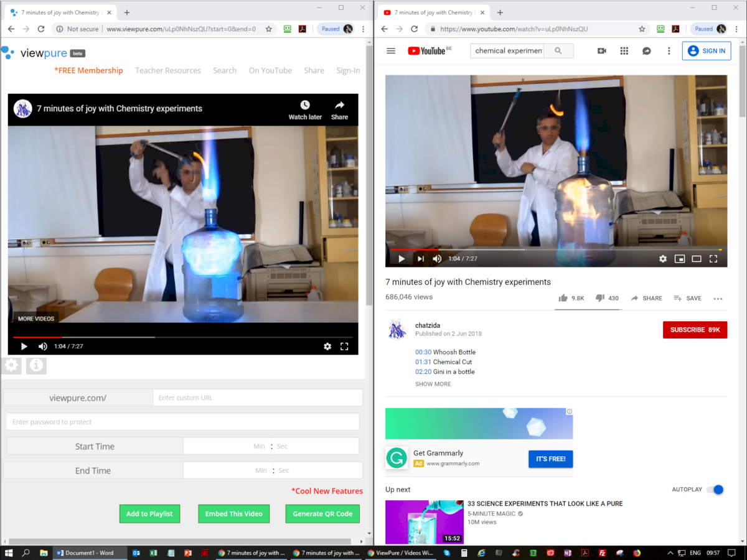Seek in the YouTube video progress bar
747x560 pixels.
556,250
